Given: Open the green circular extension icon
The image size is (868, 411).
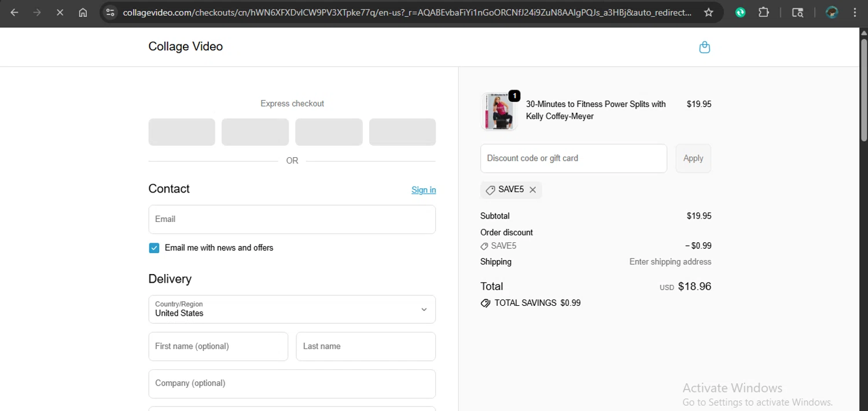Looking at the screenshot, I should (740, 12).
